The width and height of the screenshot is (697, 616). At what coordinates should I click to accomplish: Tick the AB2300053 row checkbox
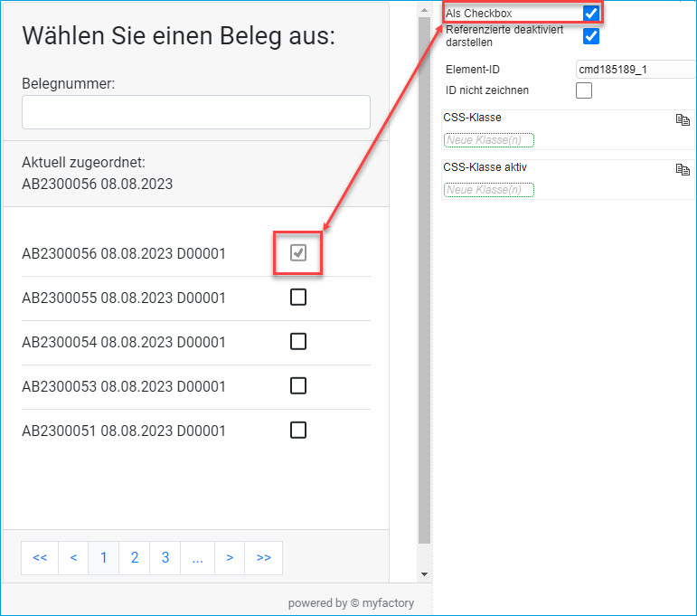[298, 386]
